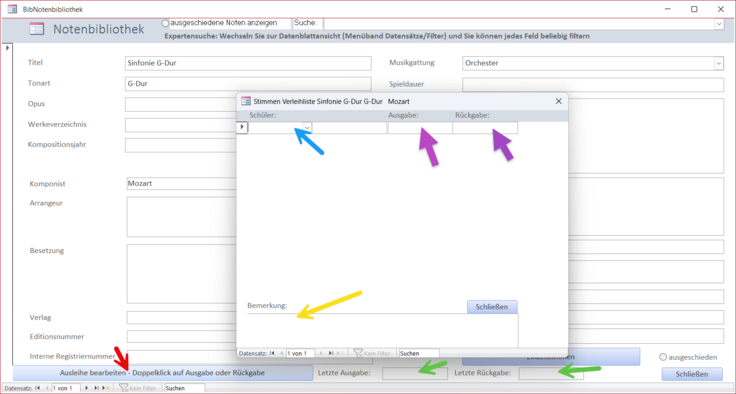Click Kein Filter funnel in main status bar
This screenshot has height=394, width=736.
point(123,388)
